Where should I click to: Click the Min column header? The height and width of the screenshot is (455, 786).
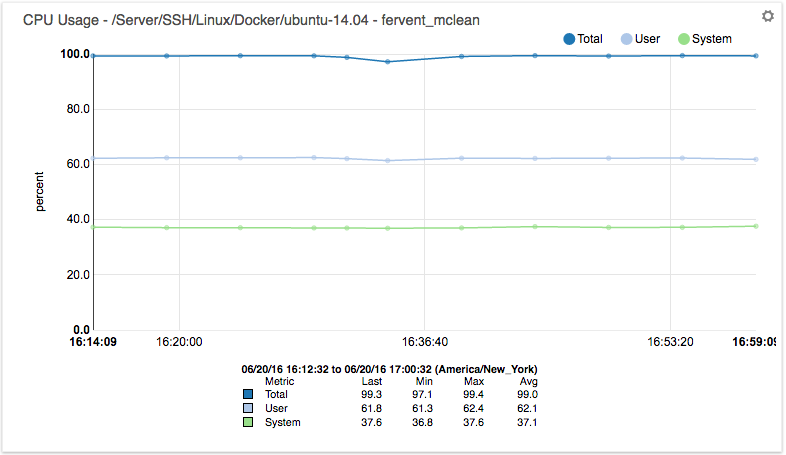[424, 381]
